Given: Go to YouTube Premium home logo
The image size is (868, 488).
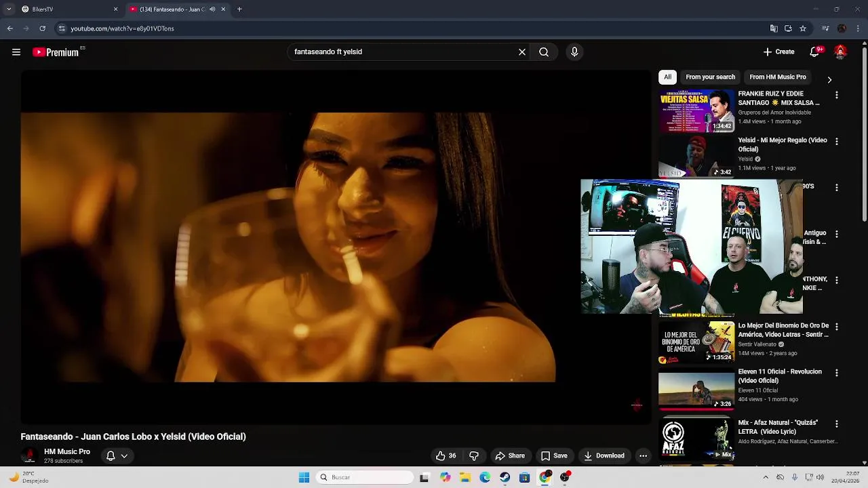Looking at the screenshot, I should click(56, 52).
